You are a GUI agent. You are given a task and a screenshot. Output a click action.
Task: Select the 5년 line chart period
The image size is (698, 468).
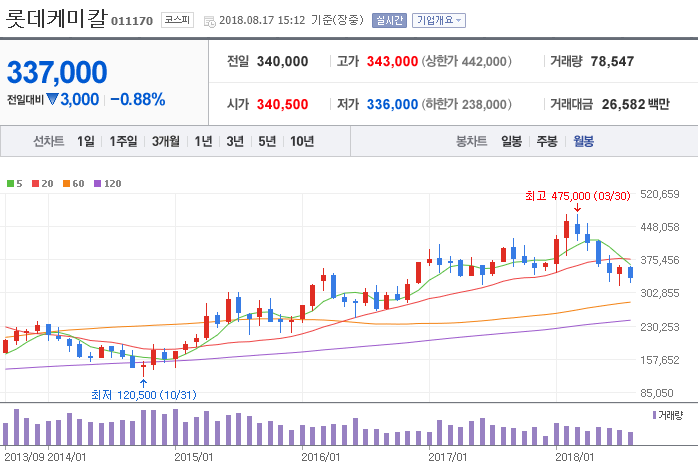point(267,141)
